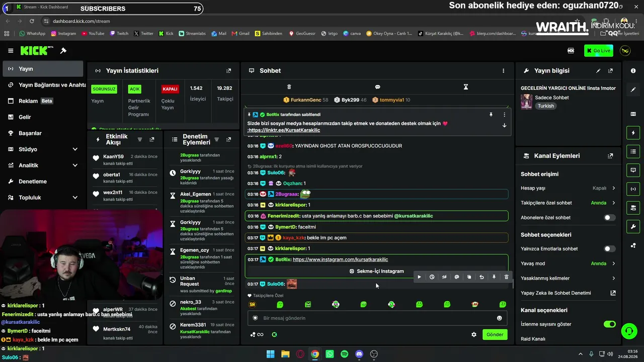
Task: Delete the hovered message with trash icon
Action: [507, 277]
